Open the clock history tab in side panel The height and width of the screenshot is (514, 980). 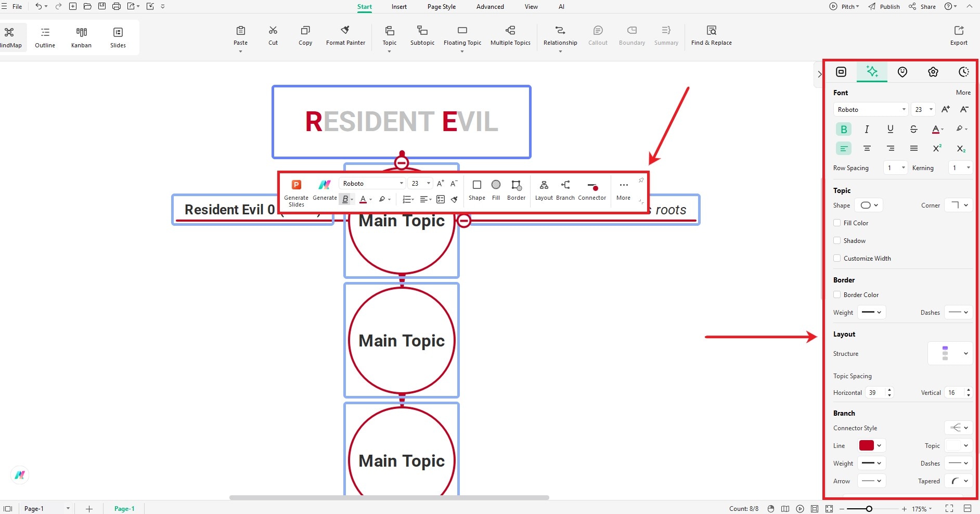[x=964, y=72]
